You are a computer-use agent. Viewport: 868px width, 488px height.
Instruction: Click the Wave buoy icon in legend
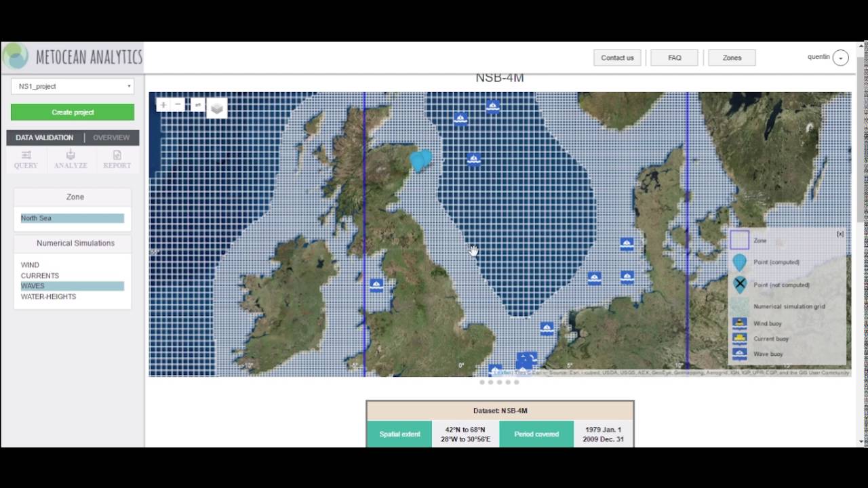(740, 353)
